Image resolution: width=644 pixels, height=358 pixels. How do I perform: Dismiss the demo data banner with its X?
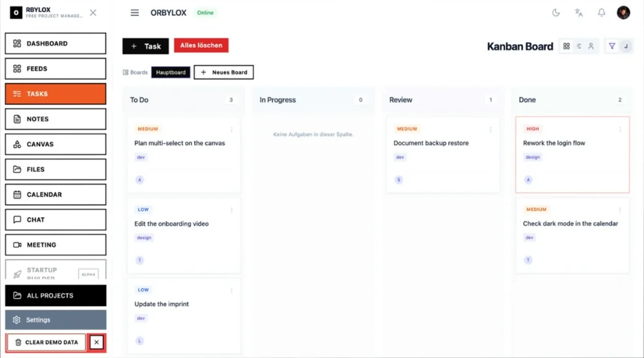(97, 342)
